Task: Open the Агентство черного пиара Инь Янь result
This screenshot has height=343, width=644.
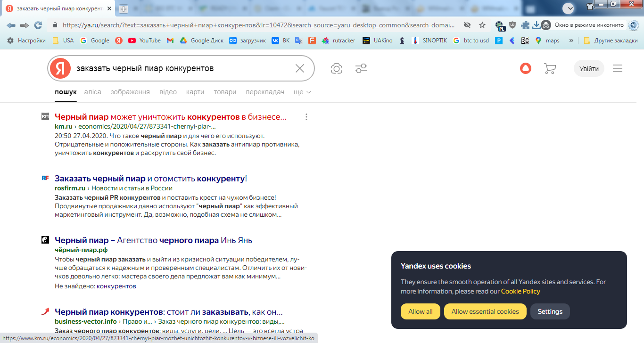Action: point(153,240)
